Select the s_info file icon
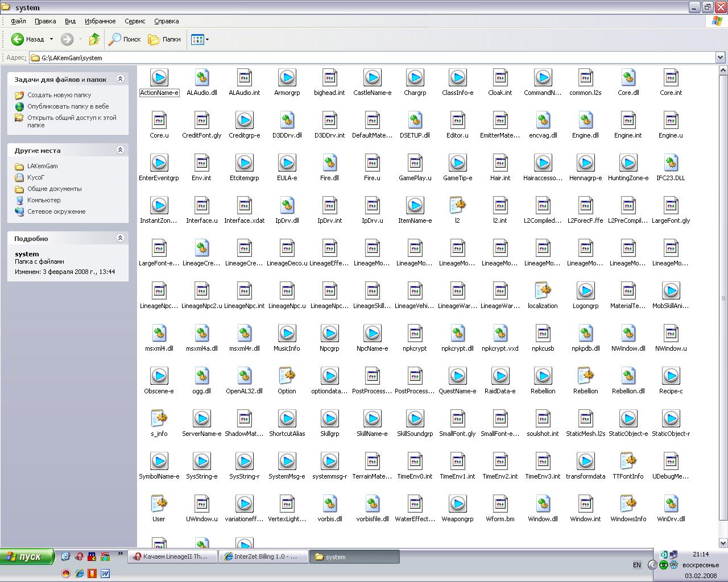728x582 pixels. (x=159, y=418)
